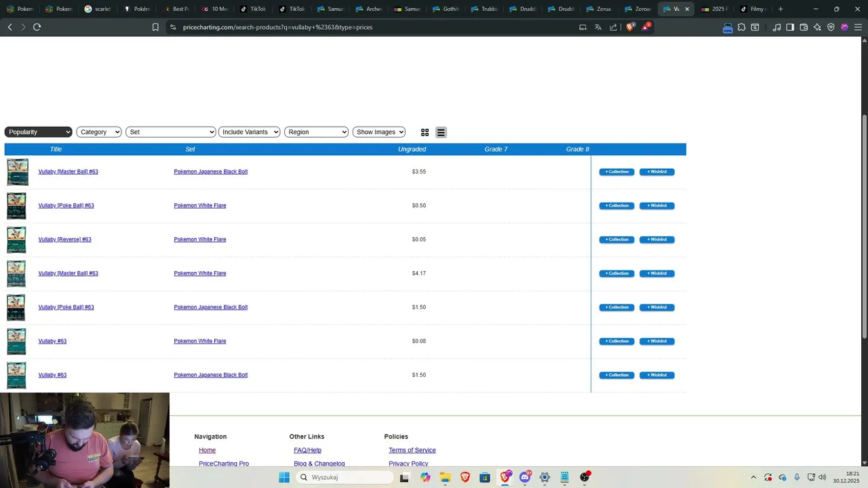This screenshot has width=868, height=488.
Task: Switch to the Zorua tab
Action: (599, 9)
